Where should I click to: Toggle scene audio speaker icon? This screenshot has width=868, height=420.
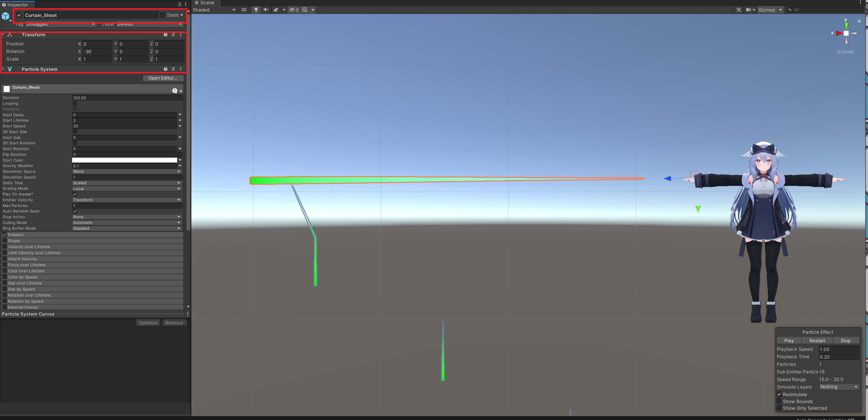266,10
